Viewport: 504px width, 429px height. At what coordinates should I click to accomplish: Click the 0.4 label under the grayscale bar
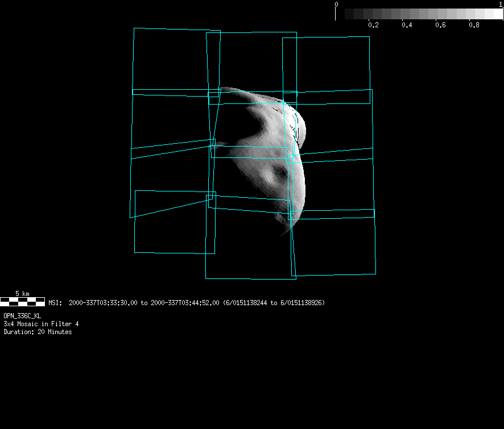(407, 25)
